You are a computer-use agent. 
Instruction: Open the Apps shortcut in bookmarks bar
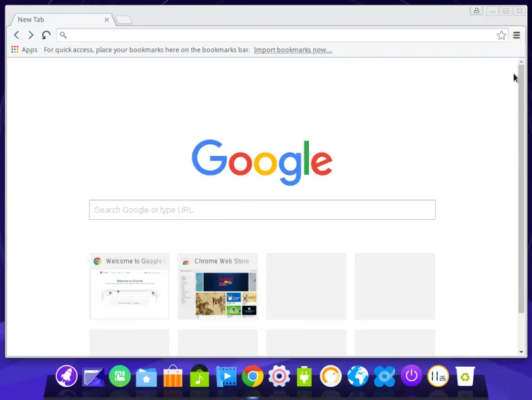coord(24,50)
